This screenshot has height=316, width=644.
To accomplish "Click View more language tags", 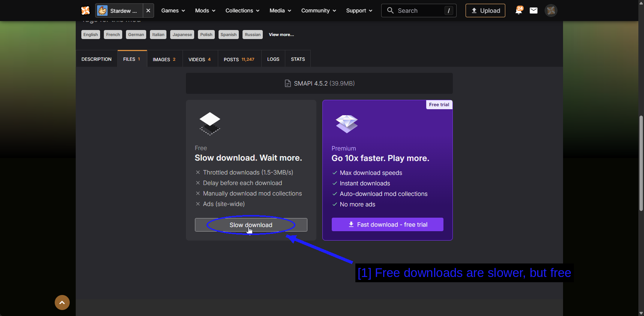I will tap(282, 35).
